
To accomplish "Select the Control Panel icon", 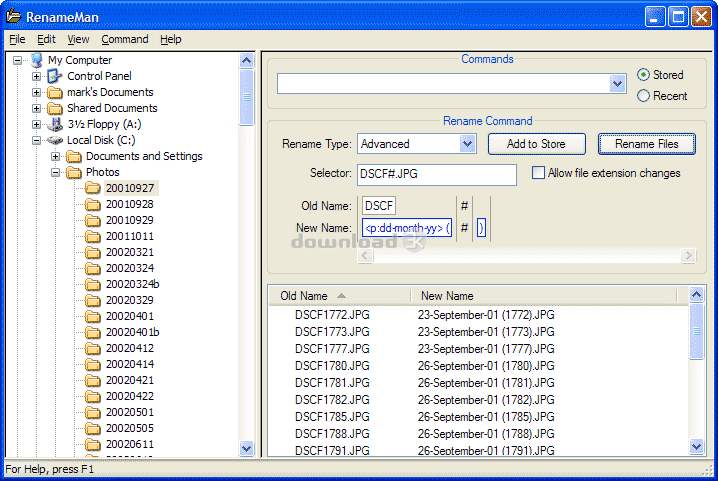I will click(x=55, y=76).
